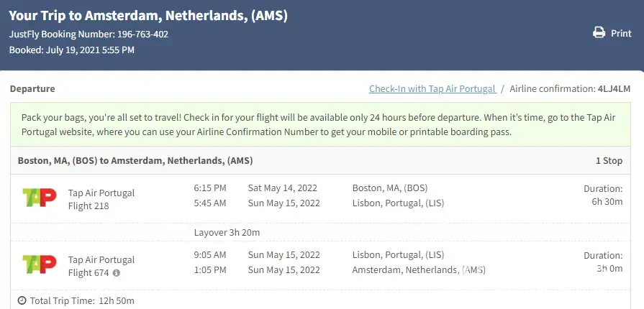The height and width of the screenshot is (309, 644).
Task: Click the 6:15 PM departure time
Action: click(210, 188)
